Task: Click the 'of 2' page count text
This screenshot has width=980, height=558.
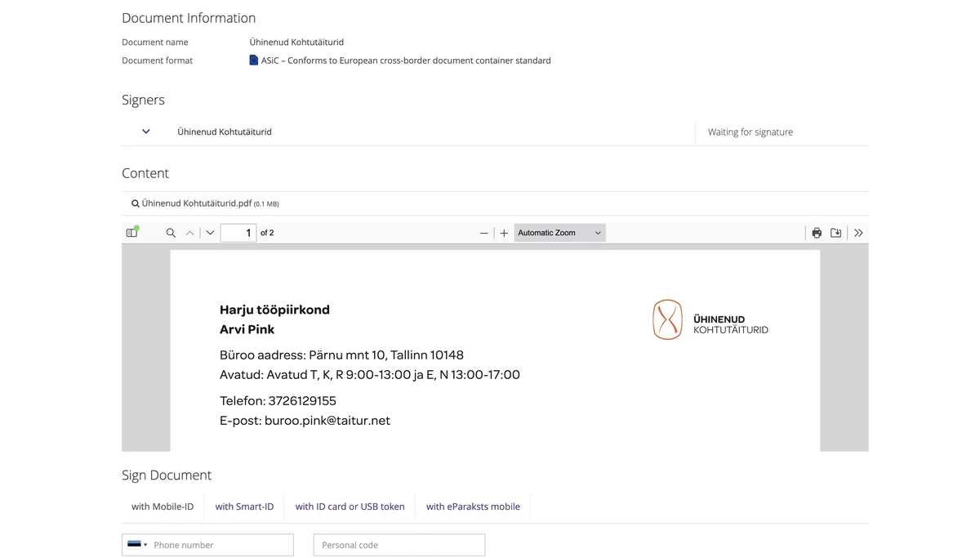Action: [267, 233]
